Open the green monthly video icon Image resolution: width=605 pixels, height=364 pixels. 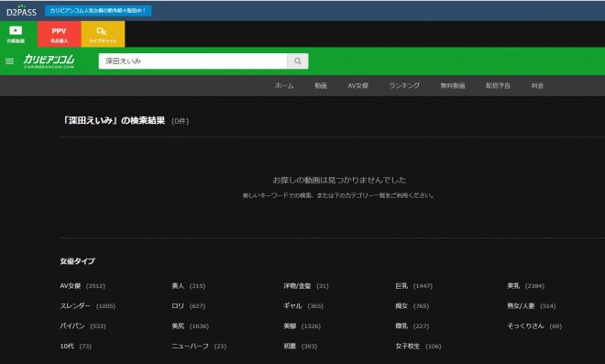tap(16, 34)
